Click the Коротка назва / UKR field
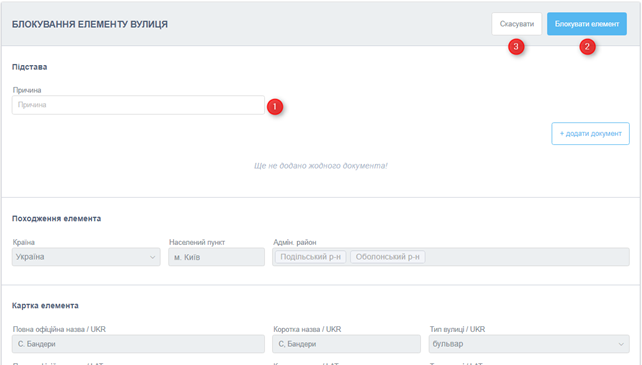 (346, 344)
